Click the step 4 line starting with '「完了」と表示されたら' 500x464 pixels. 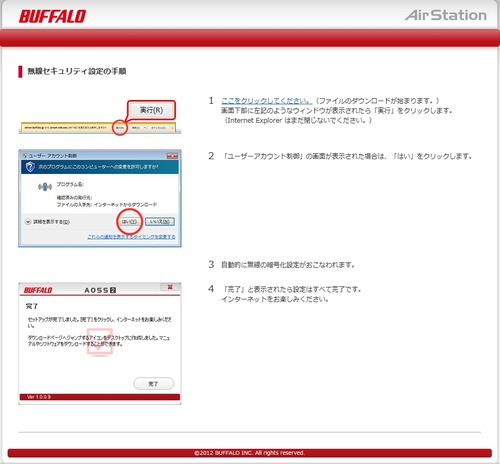(x=291, y=289)
